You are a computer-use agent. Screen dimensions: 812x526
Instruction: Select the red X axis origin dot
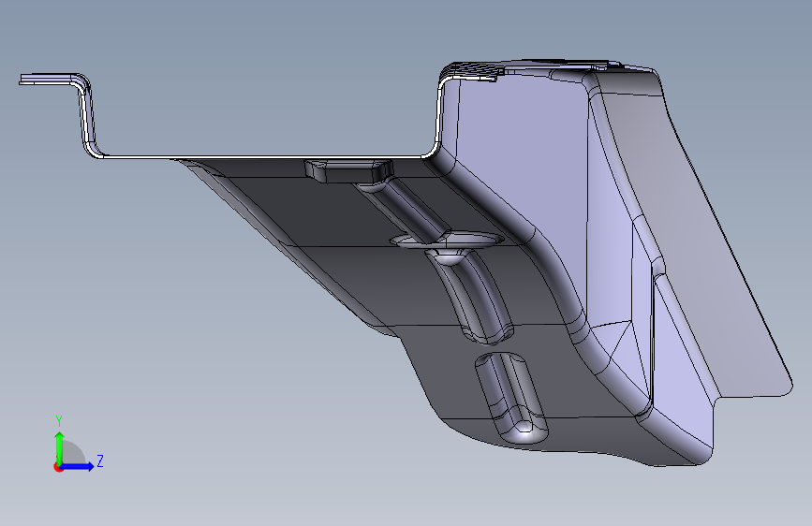58,467
